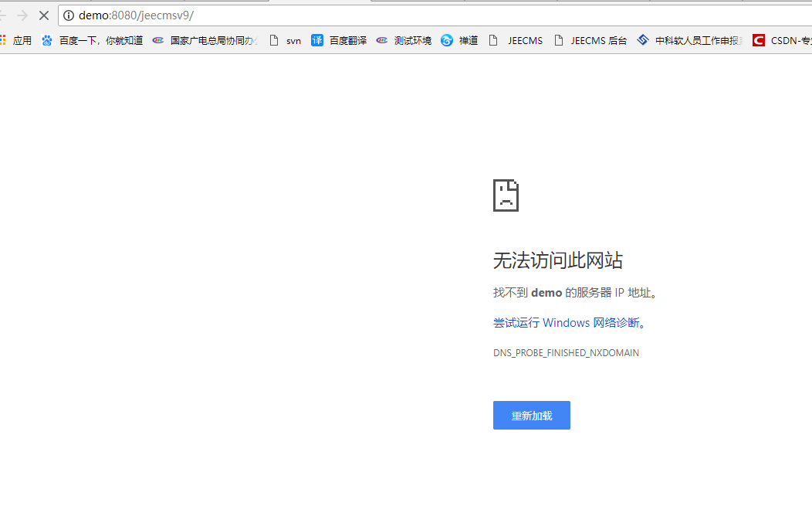Open the 中科软人员工作申报 bookmark
Screen dimensions: 812x513
click(690, 40)
